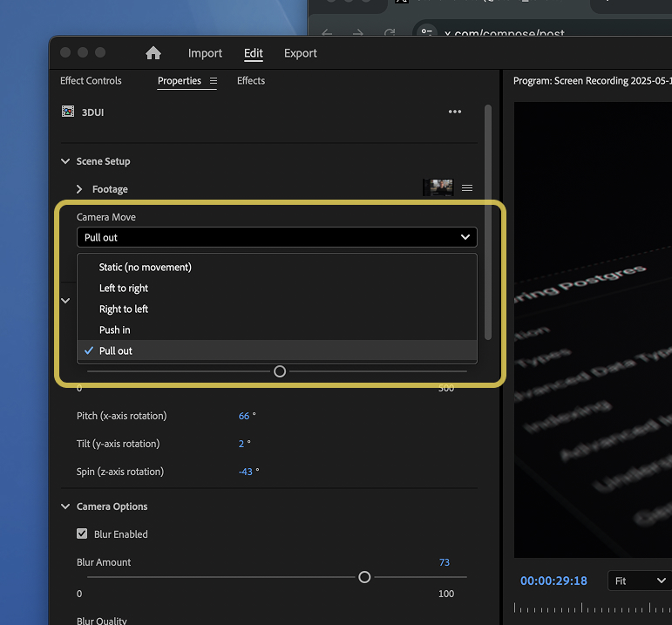Select the Properties panel tab
The image size is (672, 625).
[180, 80]
